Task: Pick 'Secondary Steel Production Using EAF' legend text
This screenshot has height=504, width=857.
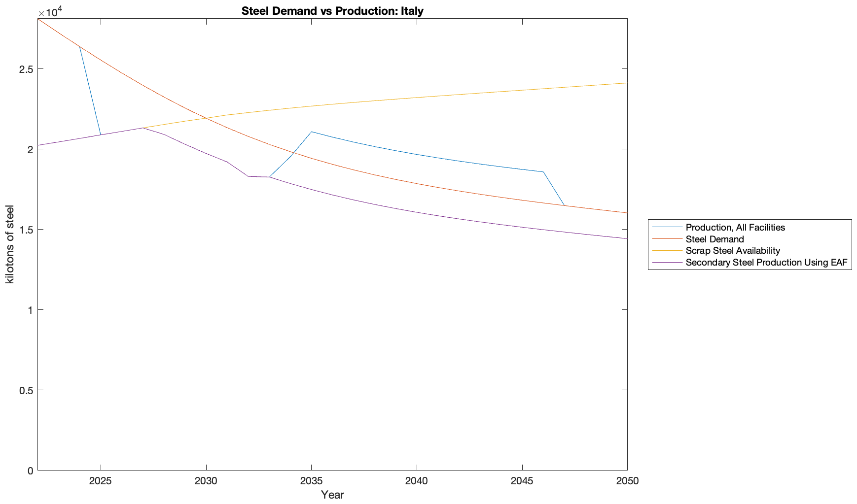Action: point(766,263)
